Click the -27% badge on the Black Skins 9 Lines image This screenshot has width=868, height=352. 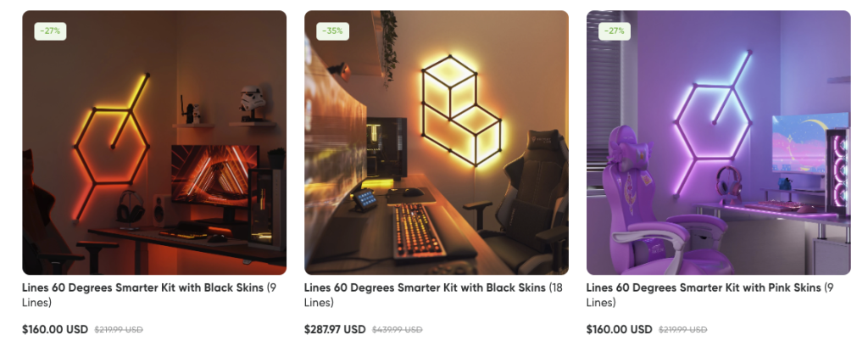pyautogui.click(x=50, y=31)
